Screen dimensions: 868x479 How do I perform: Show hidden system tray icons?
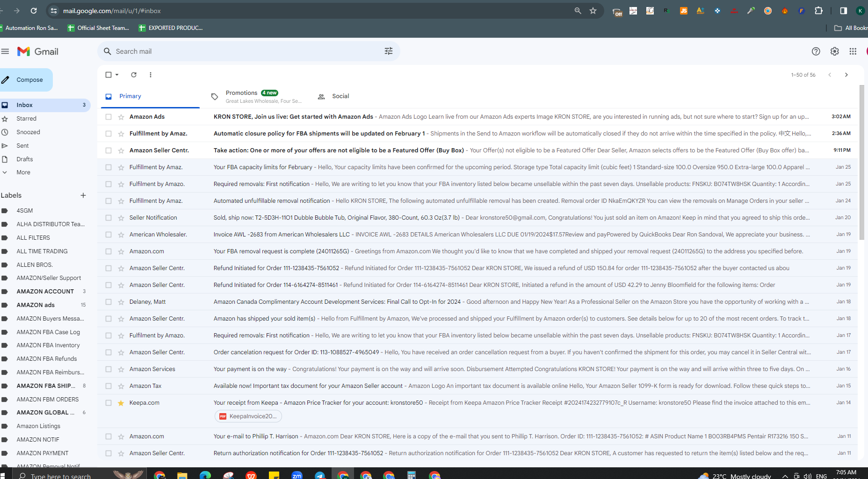(785, 476)
